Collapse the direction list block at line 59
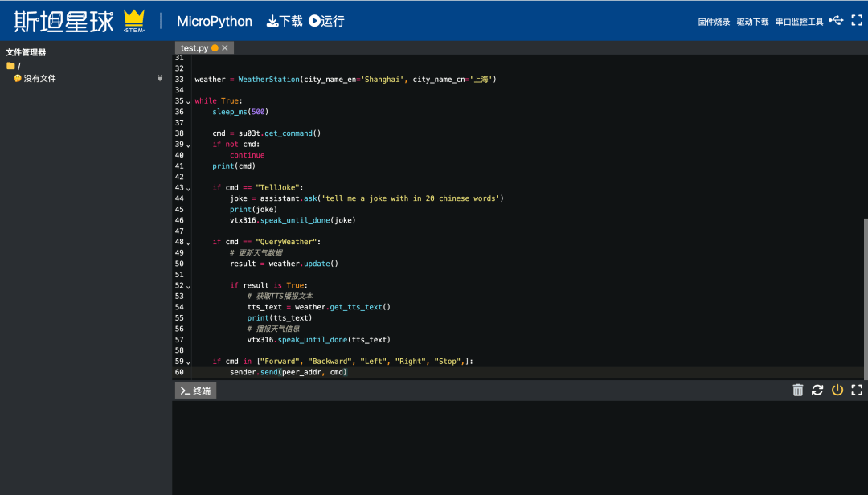 (188, 362)
